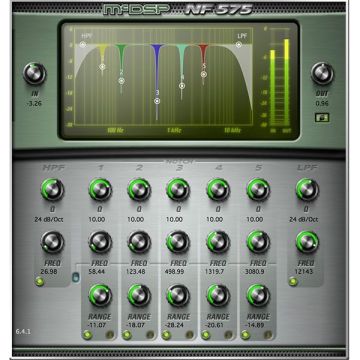The image size is (360, 360).
Task: Click the LPF FREQ knob
Action: [x=307, y=242]
